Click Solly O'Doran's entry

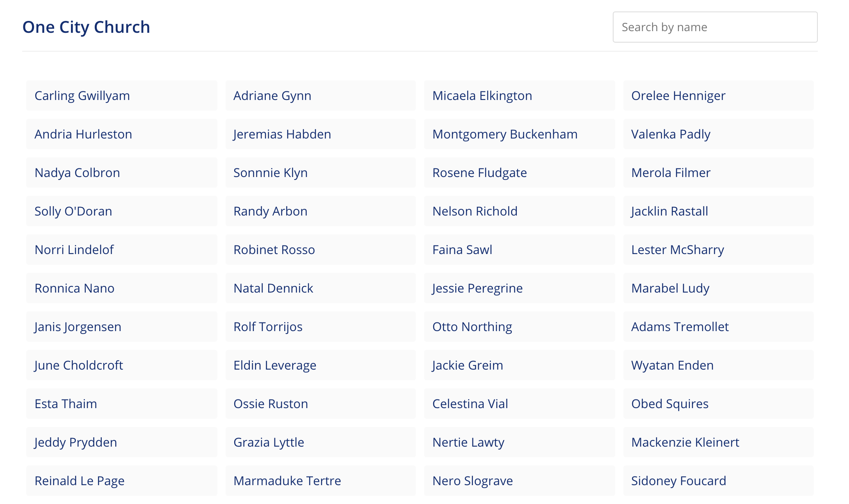[121, 211]
